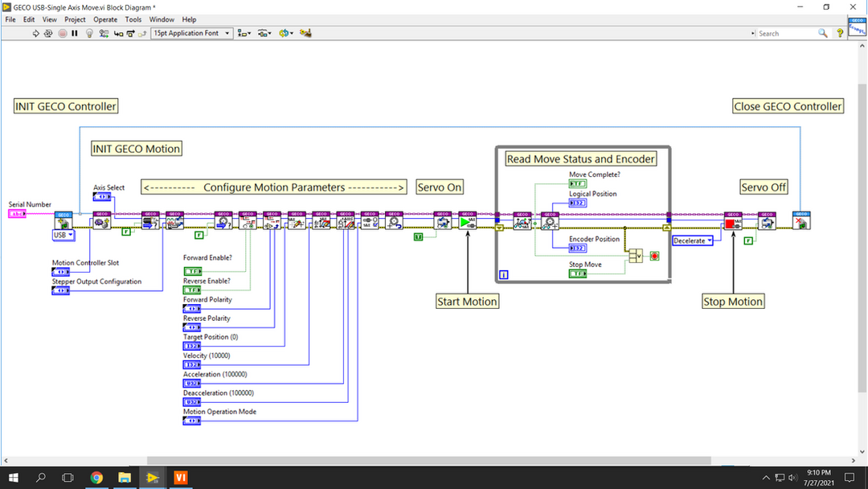Click the loop stop condition terminal
Viewport: 868px width, 489px height.
[654, 256]
